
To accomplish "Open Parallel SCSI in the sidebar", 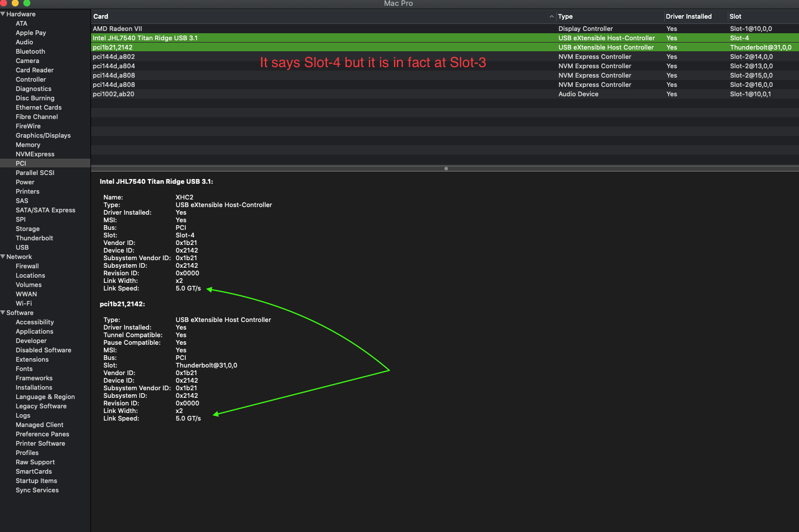I will coord(35,173).
